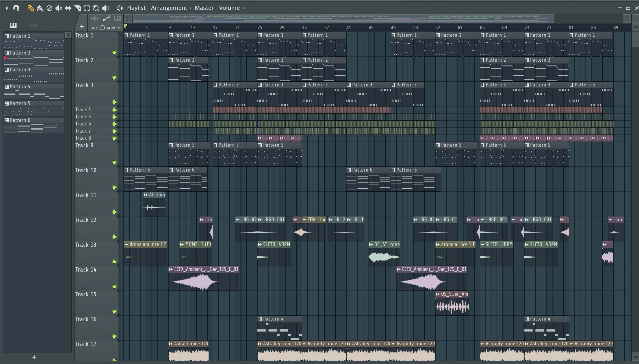Mute Track 8 with its green light
The height and width of the screenshot is (364, 639).
114,138
